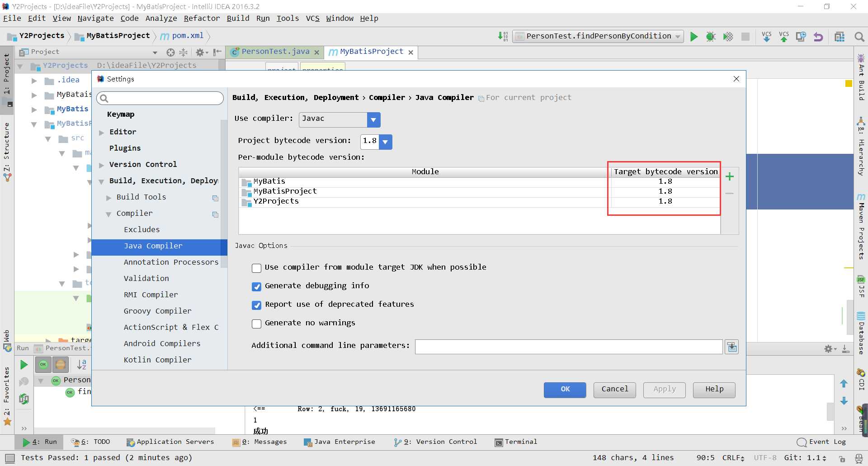Click the insert macro icon beside parameters field
The image size is (868, 466).
tap(732, 347)
